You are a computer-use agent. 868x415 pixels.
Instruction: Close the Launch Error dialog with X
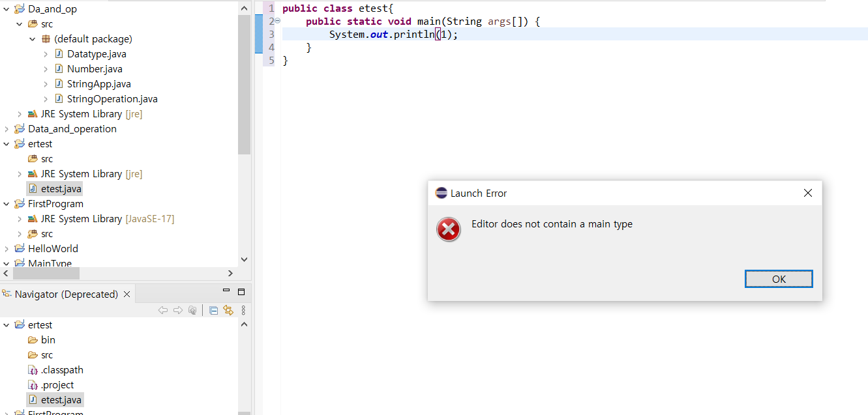807,193
